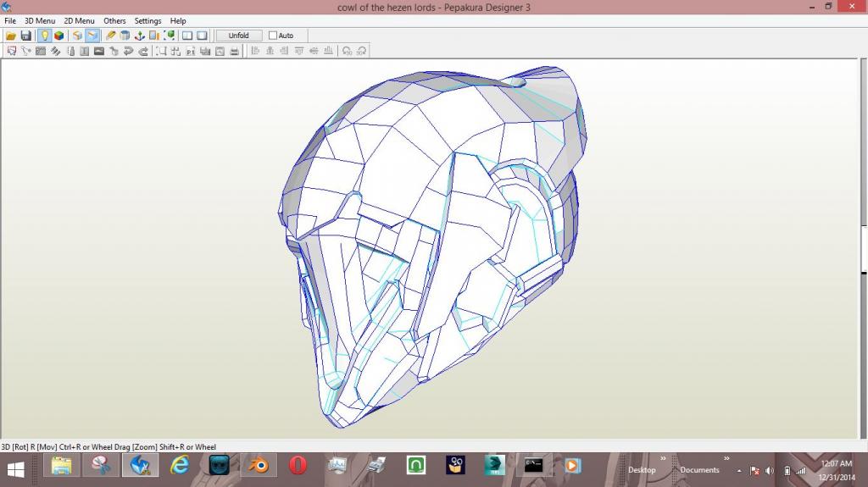Switch to the split two-pane window layout
Image resolution: width=868 pixels, height=487 pixels.
click(187, 36)
